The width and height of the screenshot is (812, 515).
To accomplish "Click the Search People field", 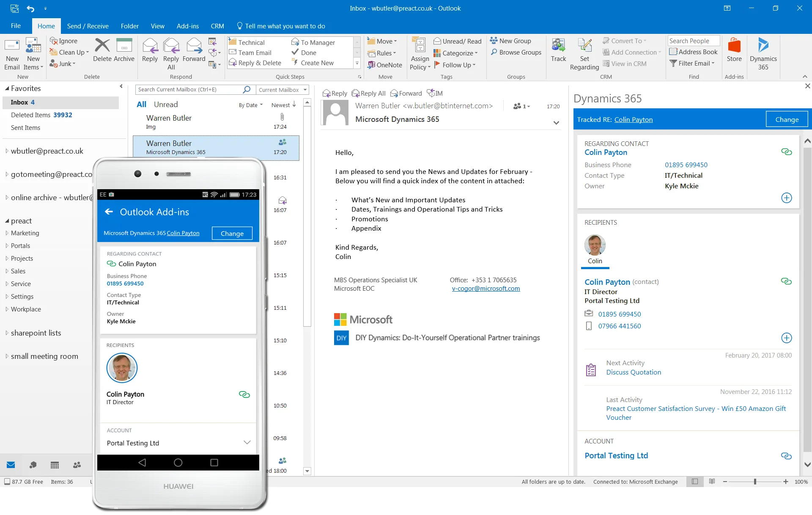I will (x=694, y=41).
